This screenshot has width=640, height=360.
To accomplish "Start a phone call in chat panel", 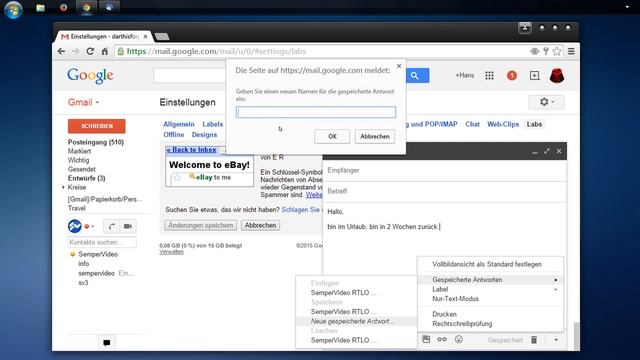I will [111, 226].
